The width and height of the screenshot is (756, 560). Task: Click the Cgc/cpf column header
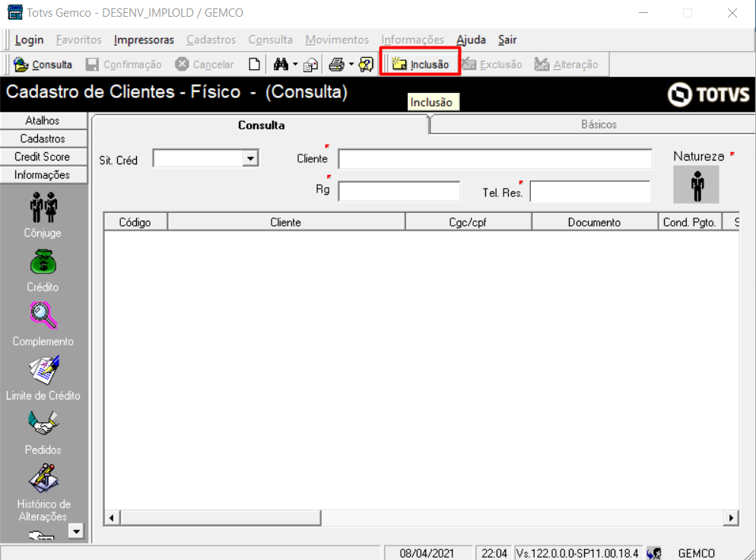click(469, 222)
